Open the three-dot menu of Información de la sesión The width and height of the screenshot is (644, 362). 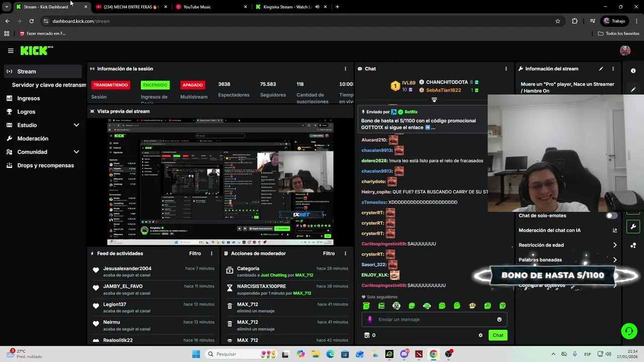[345, 69]
